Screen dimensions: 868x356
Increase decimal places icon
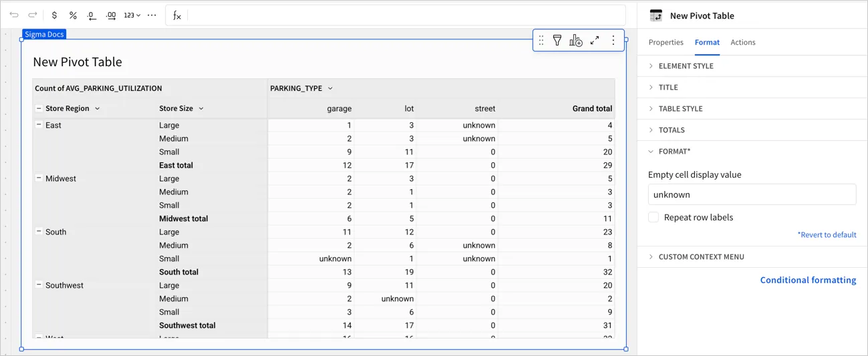point(111,15)
